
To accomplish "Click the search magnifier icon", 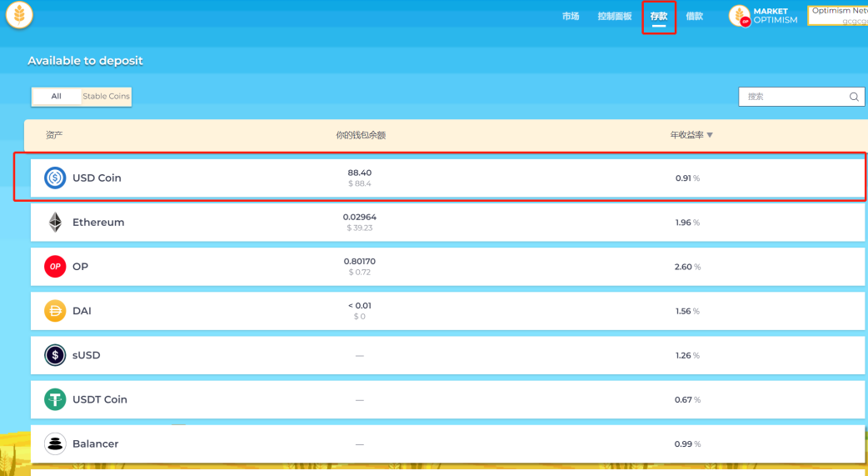I will click(x=854, y=97).
